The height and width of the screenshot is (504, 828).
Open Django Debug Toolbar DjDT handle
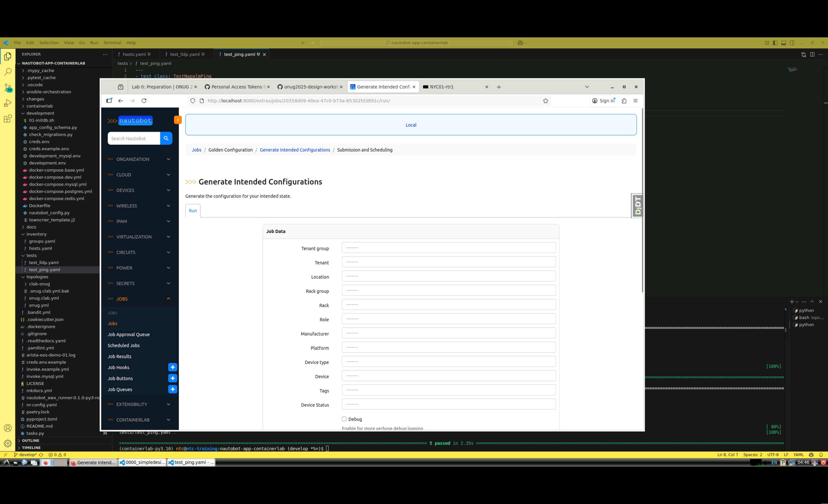pos(637,206)
